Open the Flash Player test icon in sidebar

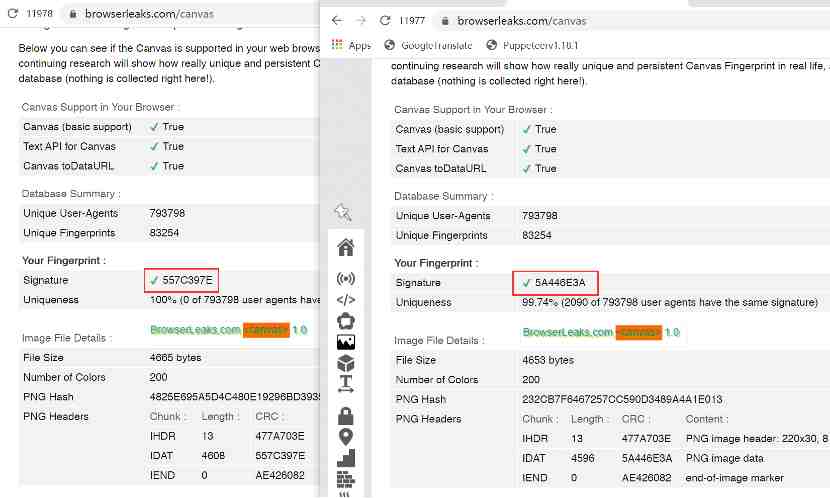(346, 321)
